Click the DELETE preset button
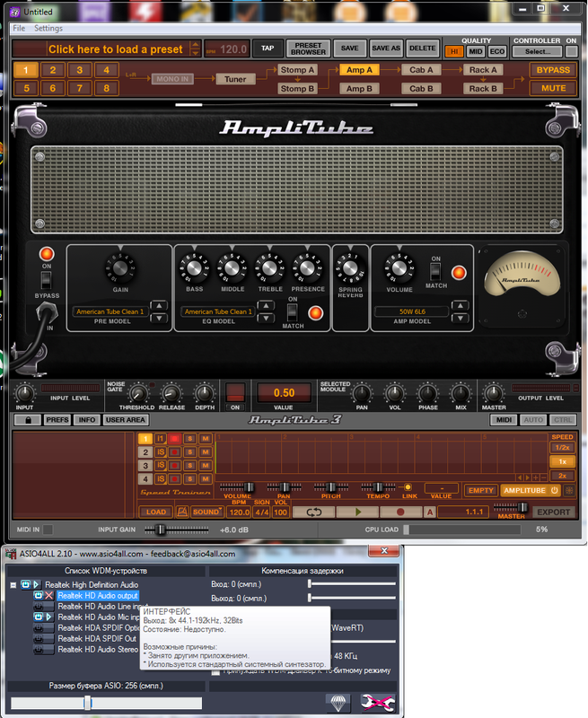This screenshot has height=718, width=588. (x=422, y=48)
